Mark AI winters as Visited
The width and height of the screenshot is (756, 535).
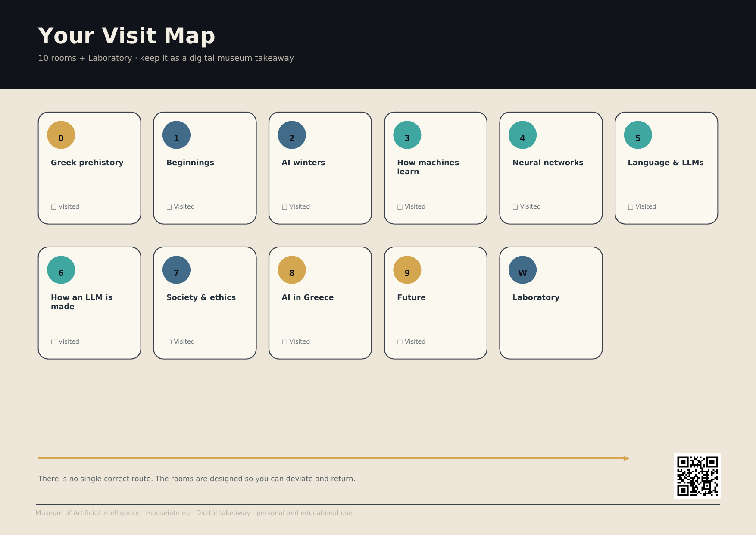tap(284, 207)
